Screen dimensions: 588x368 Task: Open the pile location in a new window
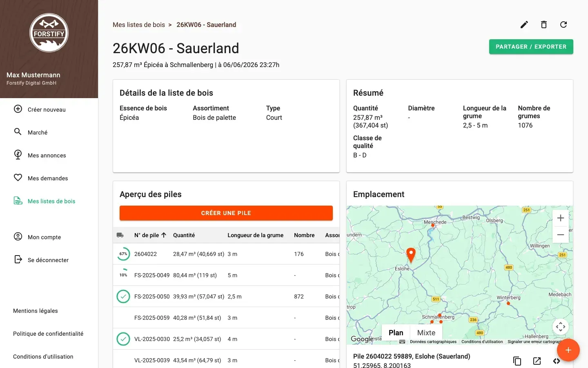537,361
